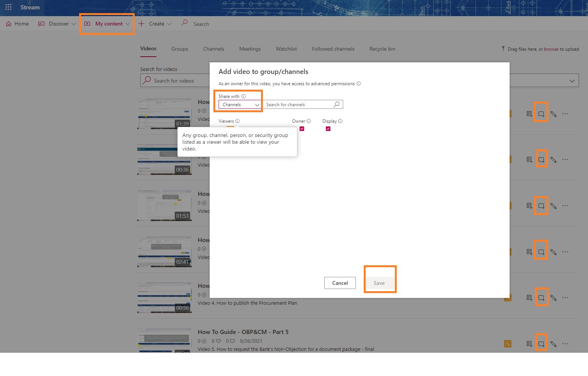The image size is (588, 376).
Task: View the Followed channels tab
Action: point(333,49)
